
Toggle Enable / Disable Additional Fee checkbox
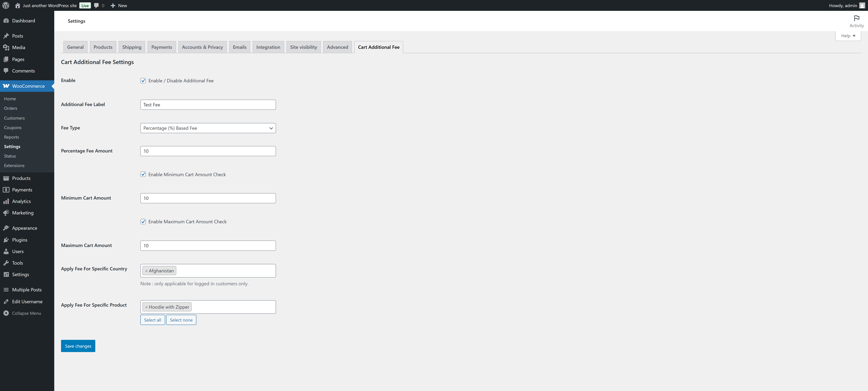[x=143, y=80]
